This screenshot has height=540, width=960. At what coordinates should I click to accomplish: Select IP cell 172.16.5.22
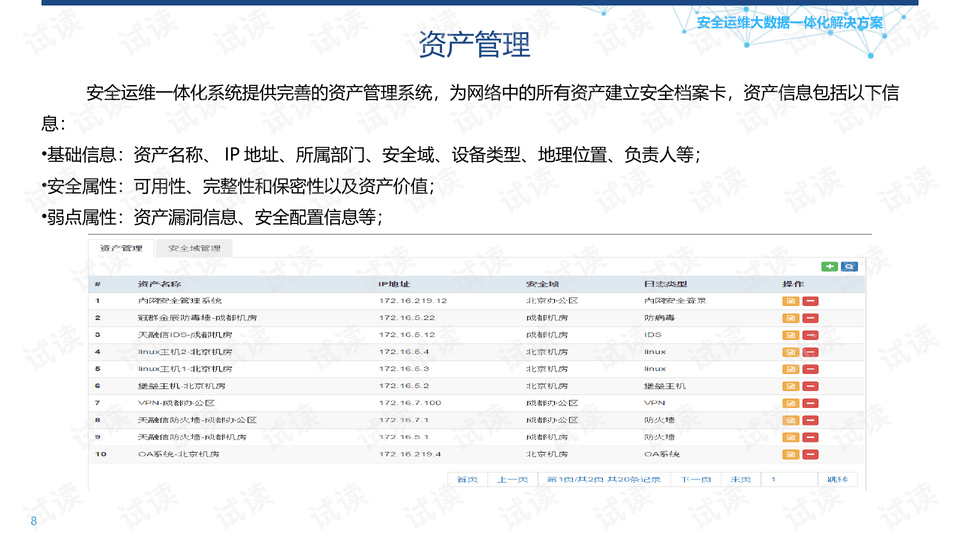407,318
